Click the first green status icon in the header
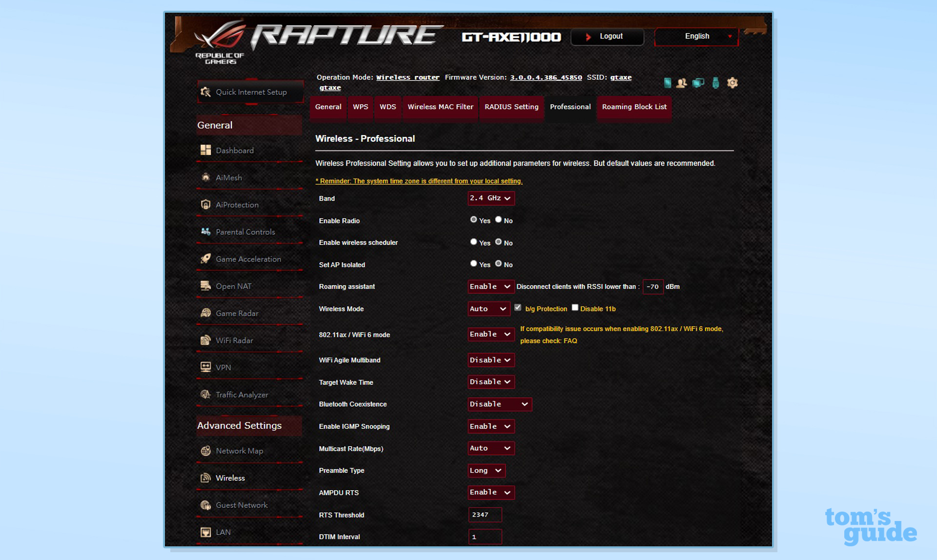 pyautogui.click(x=667, y=82)
